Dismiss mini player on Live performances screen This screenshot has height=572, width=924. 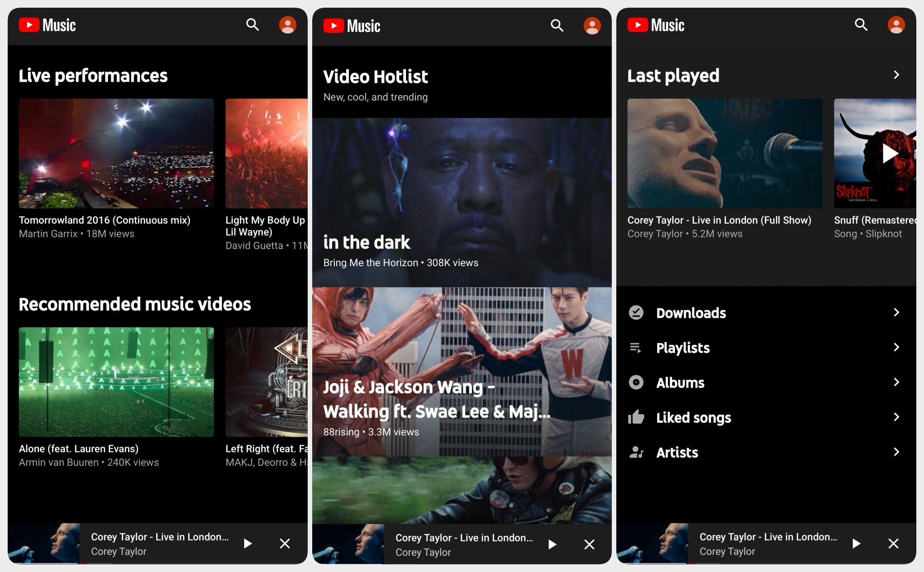coord(285,544)
